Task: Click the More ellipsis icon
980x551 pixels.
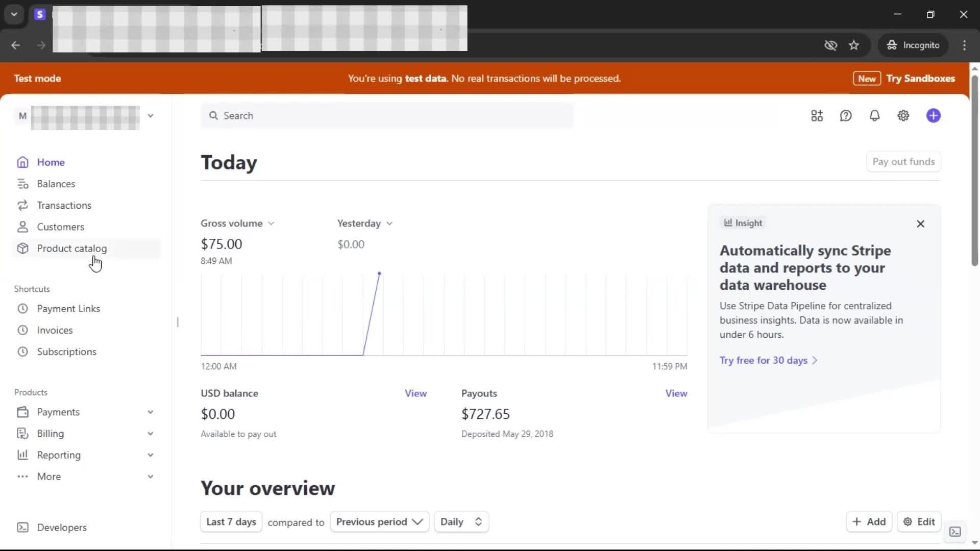Action: (22, 477)
